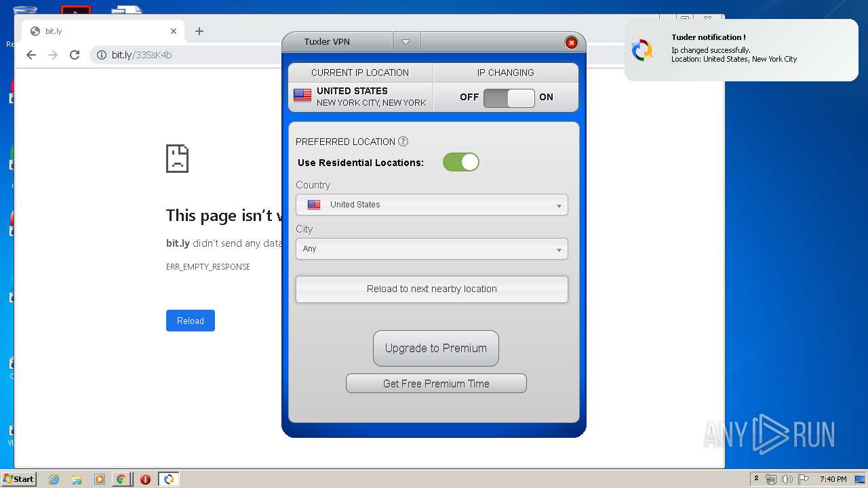Close the Tuxler VPN window
868x488 pixels.
(571, 43)
